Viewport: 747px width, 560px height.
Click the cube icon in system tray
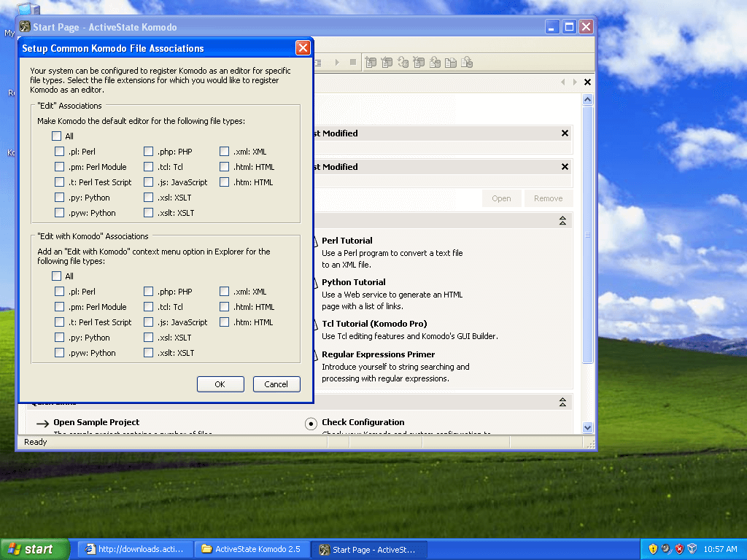point(692,549)
